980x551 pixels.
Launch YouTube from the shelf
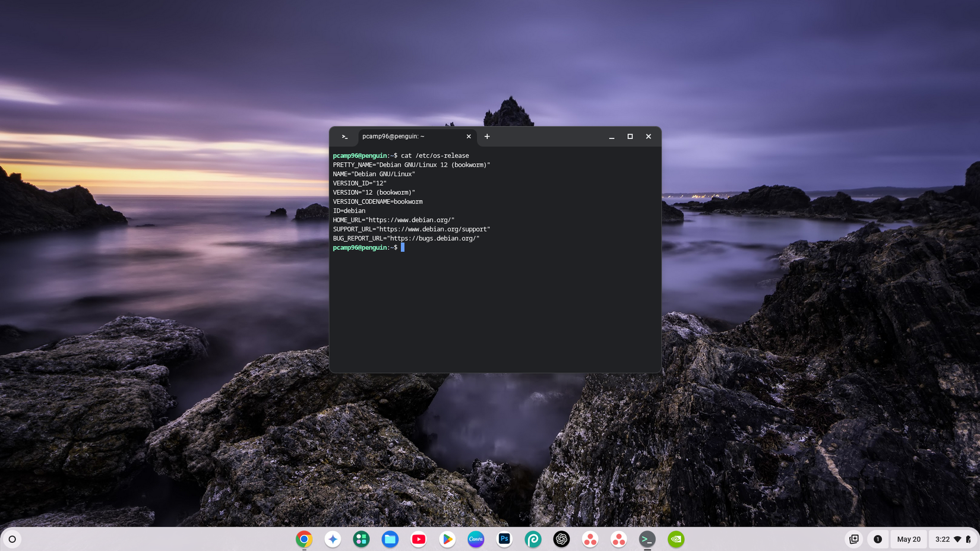[419, 539]
